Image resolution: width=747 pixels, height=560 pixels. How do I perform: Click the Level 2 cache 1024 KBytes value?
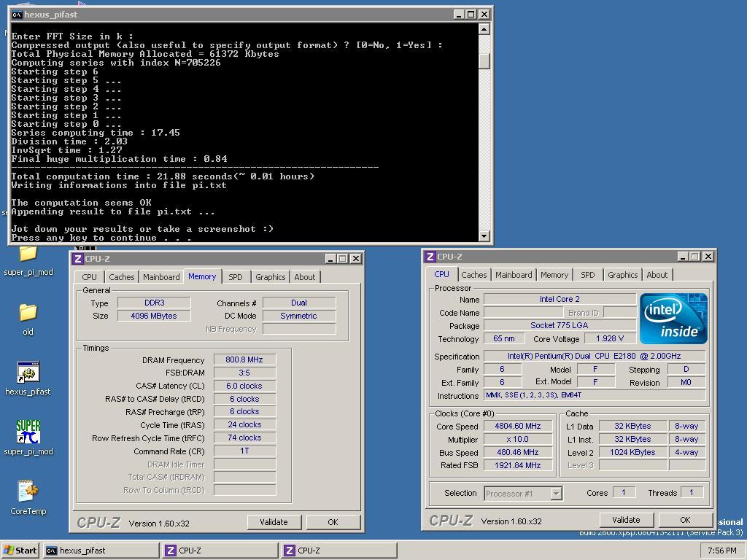coord(632,452)
